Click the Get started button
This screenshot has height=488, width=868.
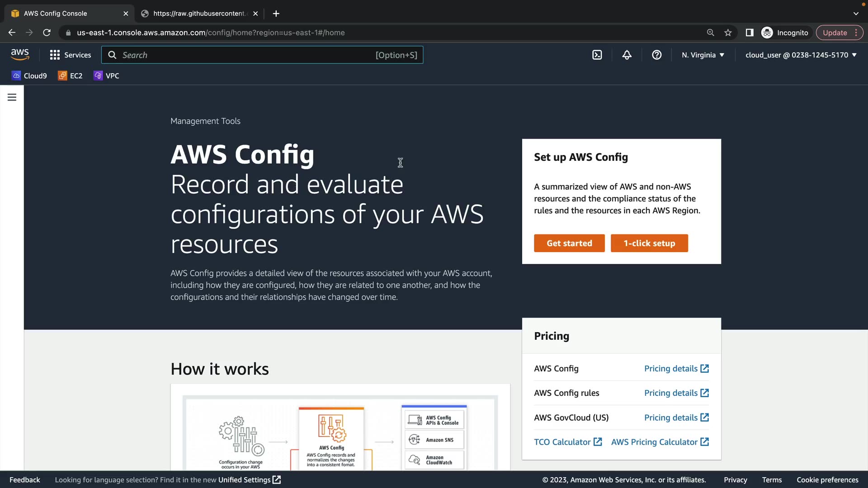click(x=569, y=243)
